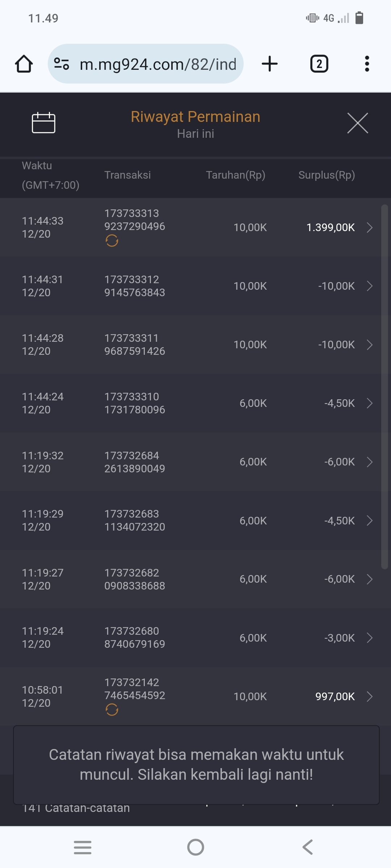Image resolution: width=391 pixels, height=868 pixels.
Task: Tap the browser home icon
Action: 24,64
